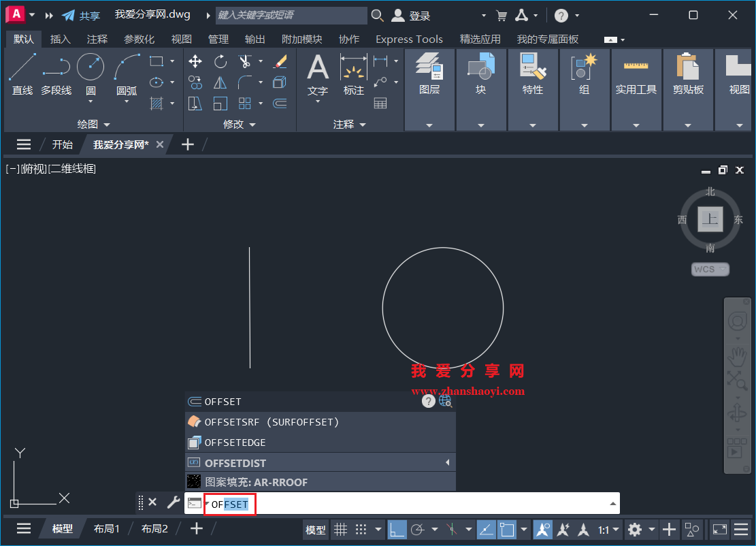The image size is (756, 546).
Task: Select the Mirror tool in the 修改 panel
Action: [x=220, y=82]
